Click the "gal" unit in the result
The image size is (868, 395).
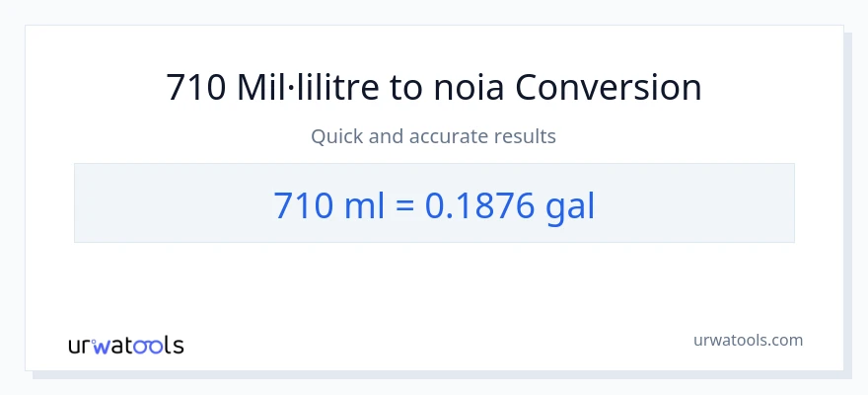(569, 204)
